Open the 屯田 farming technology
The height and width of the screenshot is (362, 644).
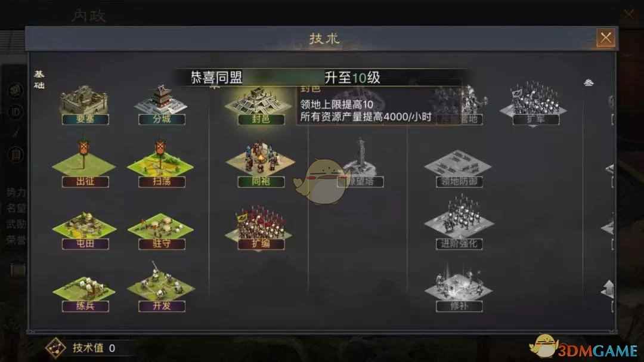coord(85,231)
